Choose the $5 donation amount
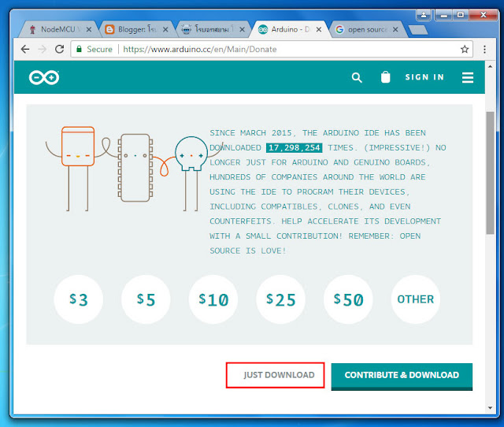 pyautogui.click(x=146, y=299)
